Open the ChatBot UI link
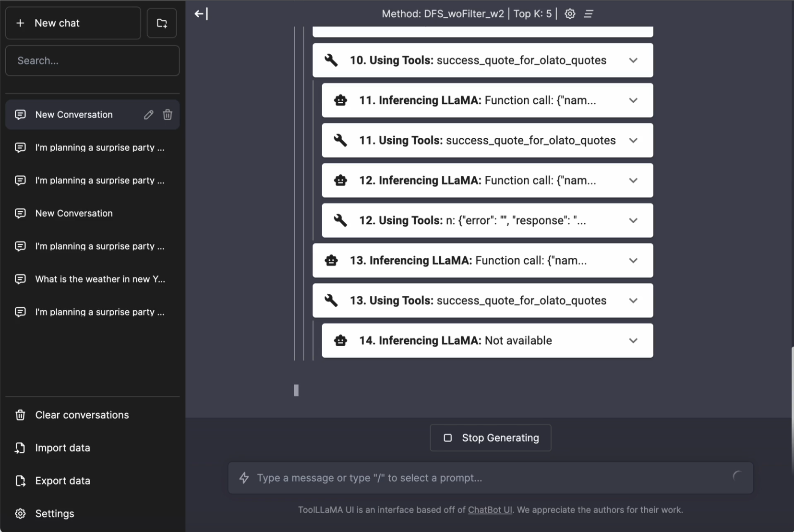This screenshot has height=532, width=794. click(490, 510)
